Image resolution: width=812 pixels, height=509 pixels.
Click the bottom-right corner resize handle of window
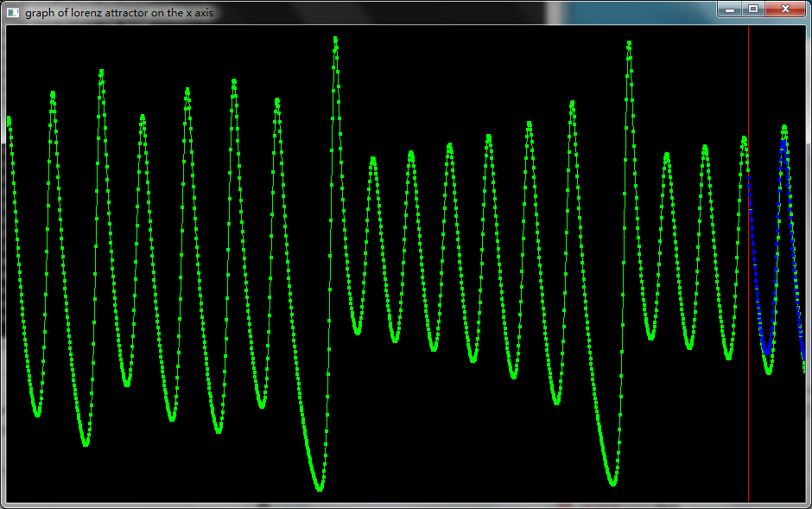pos(809,506)
